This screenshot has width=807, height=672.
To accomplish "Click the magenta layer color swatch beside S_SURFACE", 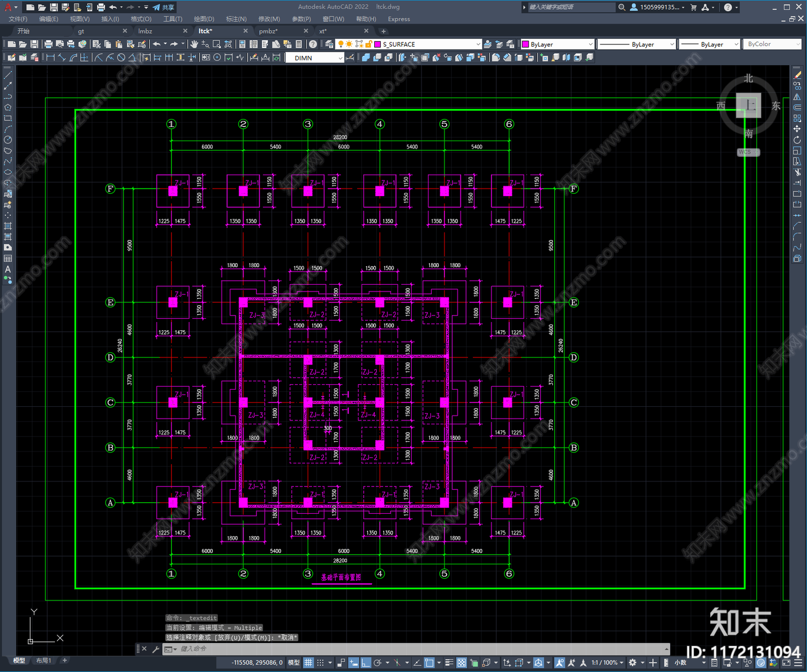I will coord(377,44).
